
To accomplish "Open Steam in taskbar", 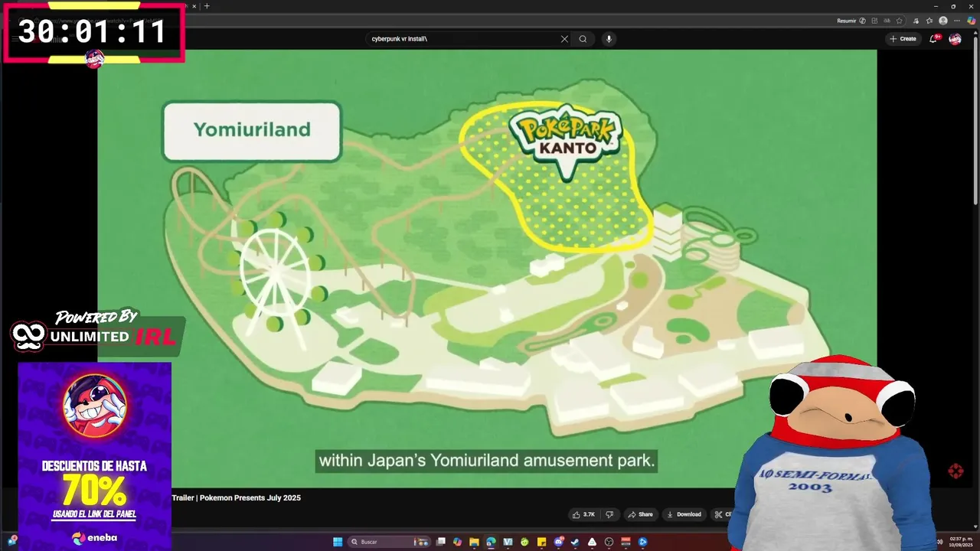I will 575,542.
